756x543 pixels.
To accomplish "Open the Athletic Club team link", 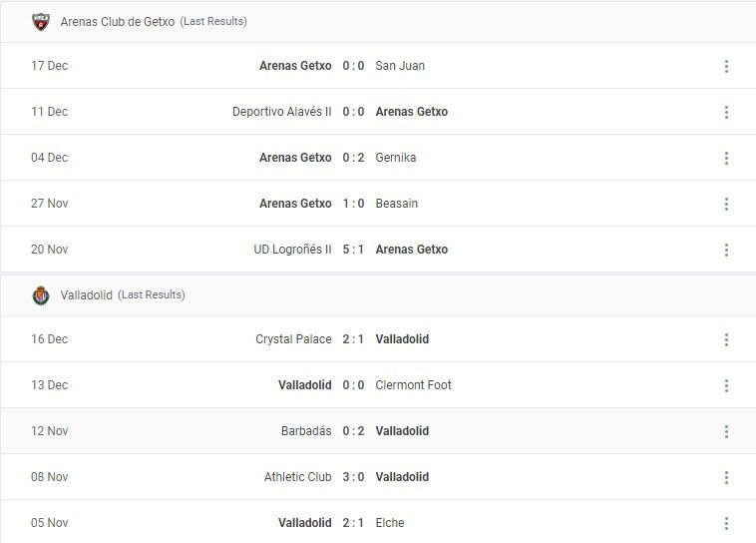I will click(x=297, y=477).
